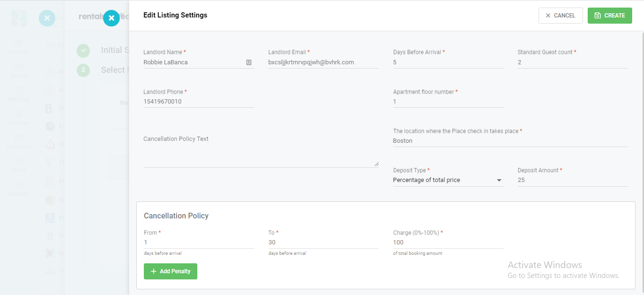Click the CREATE button
This screenshot has height=295, width=644.
609,16
